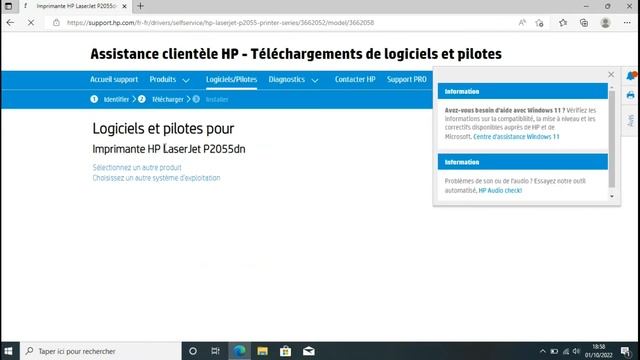This screenshot has height=360, width=640.
Task: Click the printer sidebar icon
Action: pos(631,96)
